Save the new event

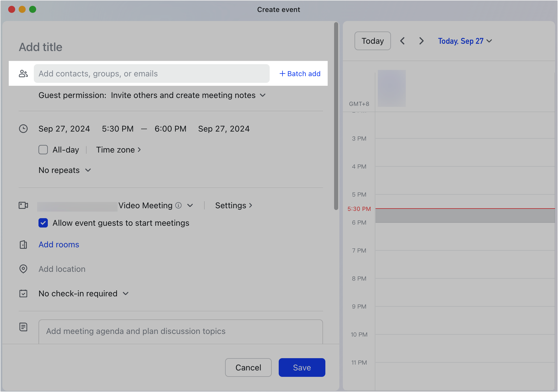pyautogui.click(x=302, y=367)
